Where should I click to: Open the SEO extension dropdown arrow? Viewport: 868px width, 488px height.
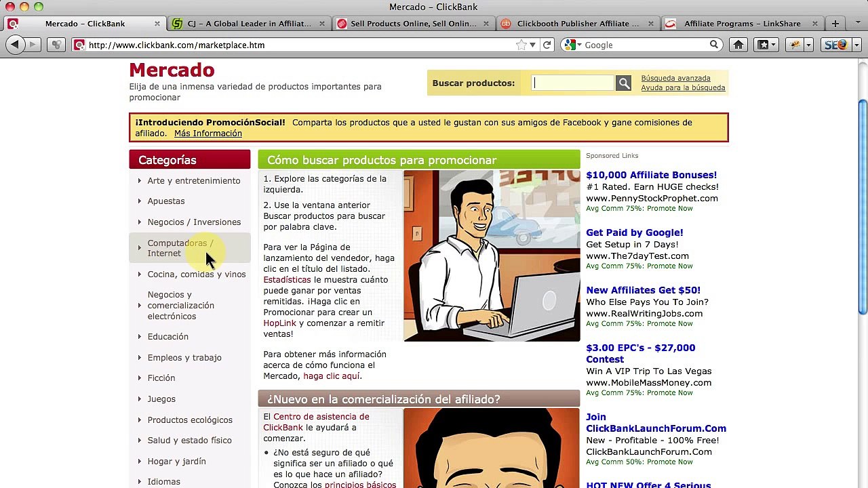(856, 45)
